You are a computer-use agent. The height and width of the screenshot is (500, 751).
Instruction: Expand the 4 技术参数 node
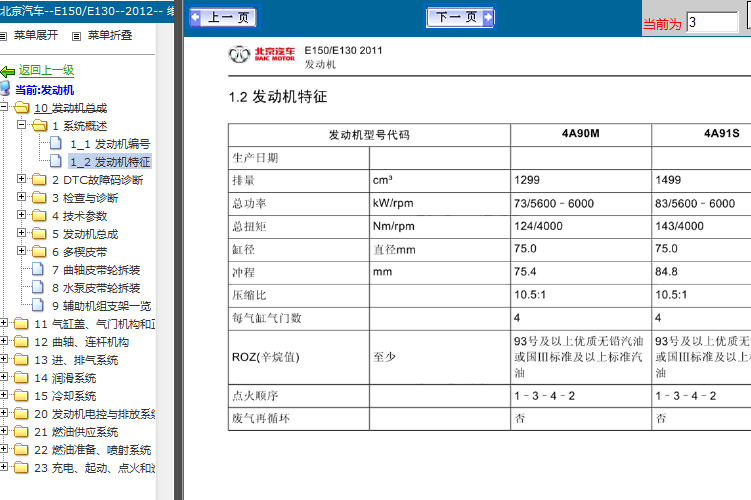coord(21,215)
